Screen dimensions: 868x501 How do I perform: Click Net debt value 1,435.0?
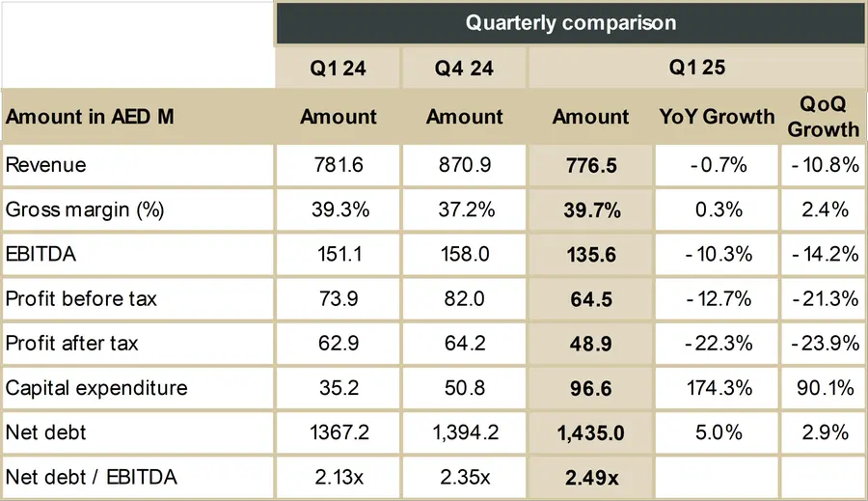[x=590, y=432]
